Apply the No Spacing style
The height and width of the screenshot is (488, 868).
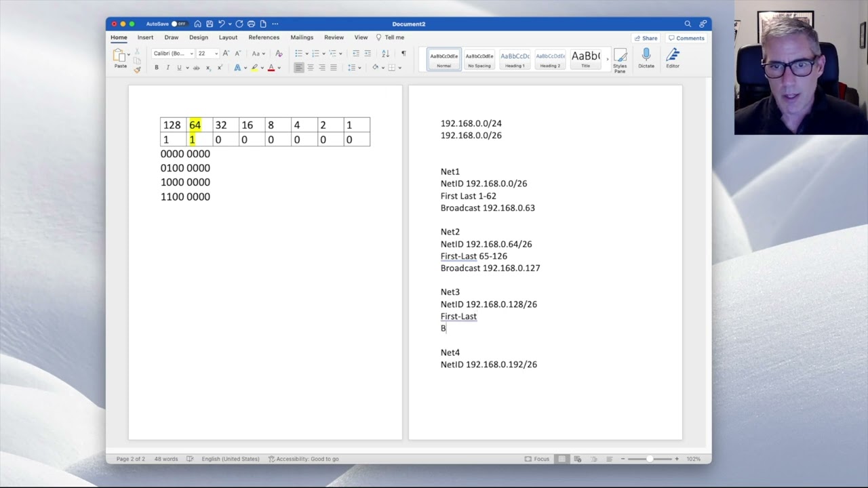[479, 59]
